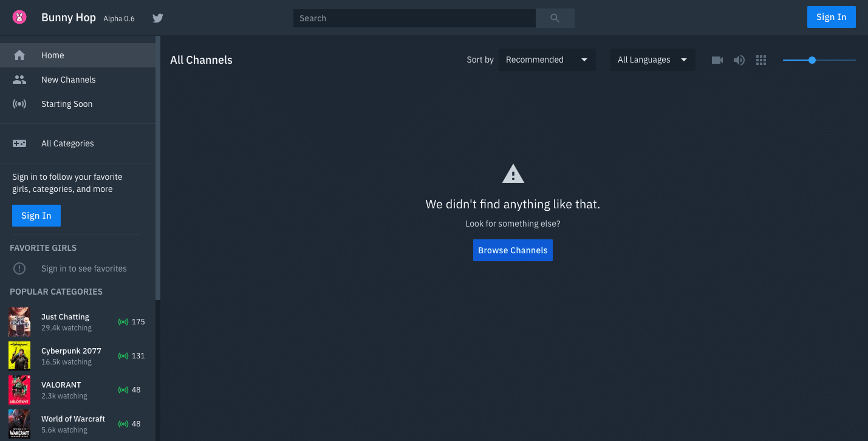Click inside the Search input field
This screenshot has height=441, width=868.
(414, 18)
